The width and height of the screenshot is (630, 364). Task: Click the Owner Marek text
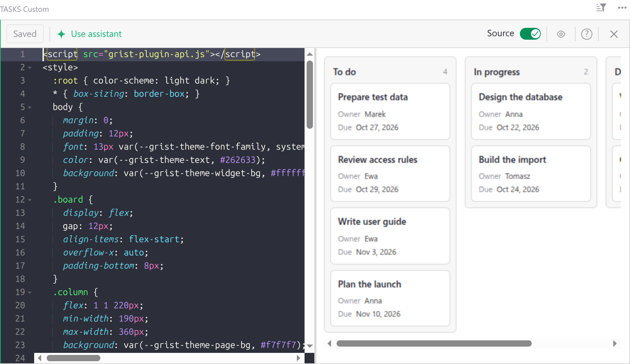tap(362, 114)
